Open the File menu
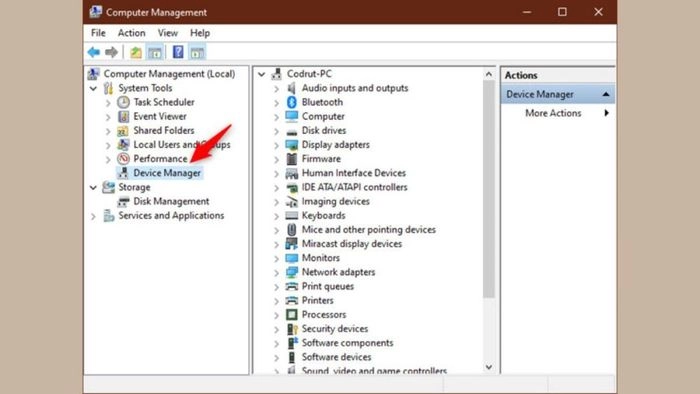Screen dimensions: 700x394 coord(98,33)
